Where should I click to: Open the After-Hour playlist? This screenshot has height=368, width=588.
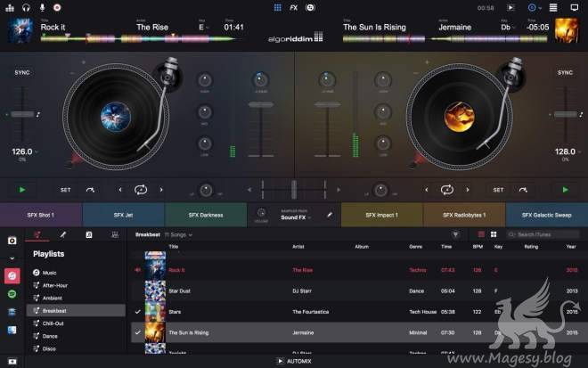point(76,285)
